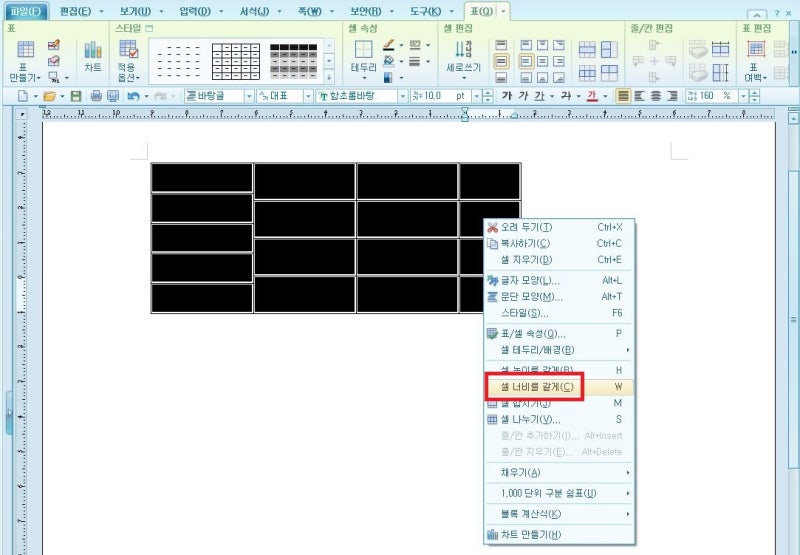Open 셀 테두리/배경(B) submenu
This screenshot has height=555, width=800.
pyautogui.click(x=559, y=350)
